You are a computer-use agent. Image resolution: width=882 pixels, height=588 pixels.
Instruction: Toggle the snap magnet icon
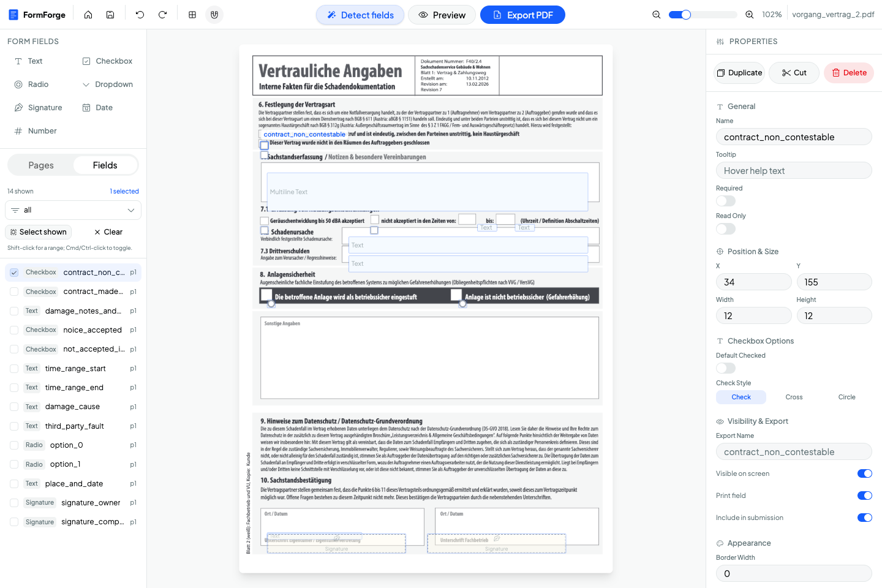point(214,15)
